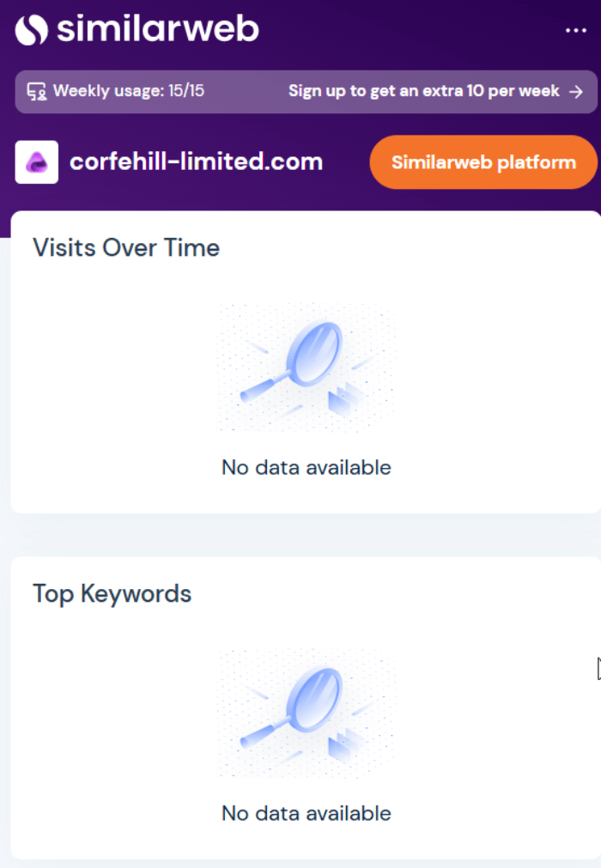The image size is (601, 868).
Task: Click the arrow next to sign up text
Action: 577,91
